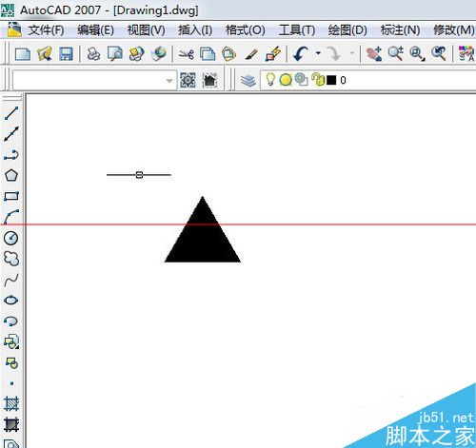
Task: Expand the workspace dropdown list
Action: [169, 81]
